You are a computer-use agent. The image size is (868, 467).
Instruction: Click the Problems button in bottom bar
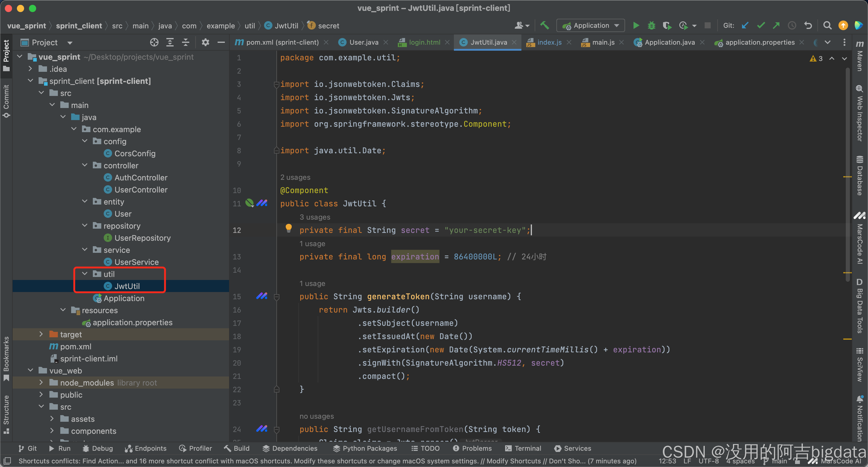tap(472, 448)
